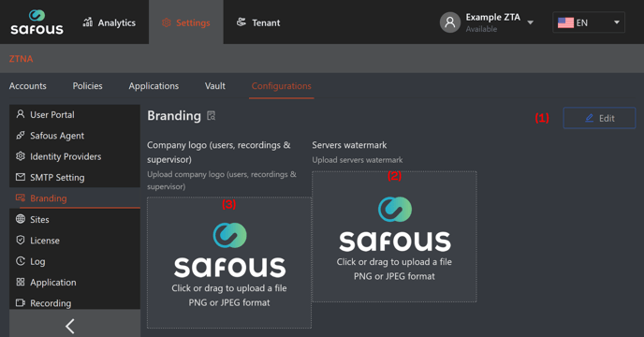
Task: Click the SMTP envelope icon
Action: (x=21, y=177)
